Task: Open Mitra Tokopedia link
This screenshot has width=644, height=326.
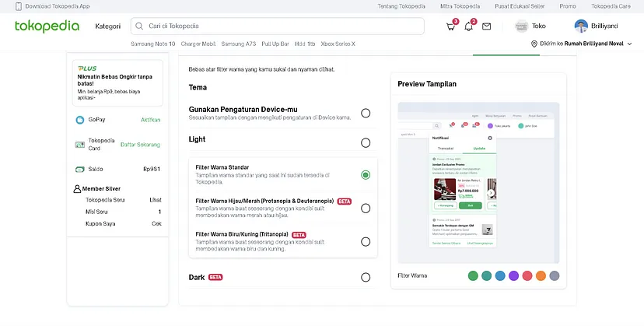Action: click(460, 6)
